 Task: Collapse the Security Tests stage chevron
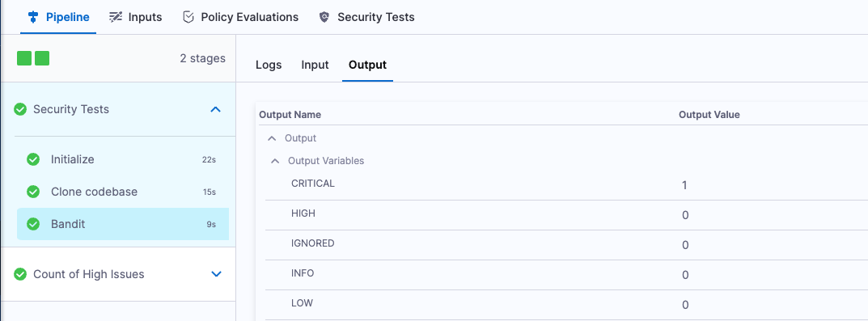(x=216, y=110)
